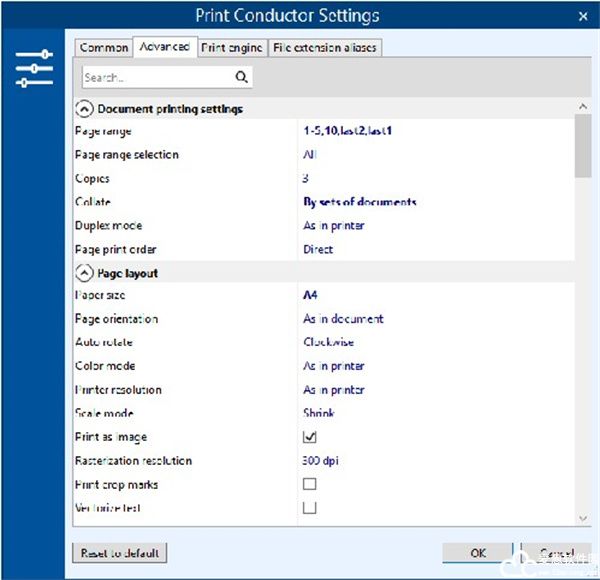Click inside the Search input field
Screen dimensions: 600x580
[x=155, y=77]
